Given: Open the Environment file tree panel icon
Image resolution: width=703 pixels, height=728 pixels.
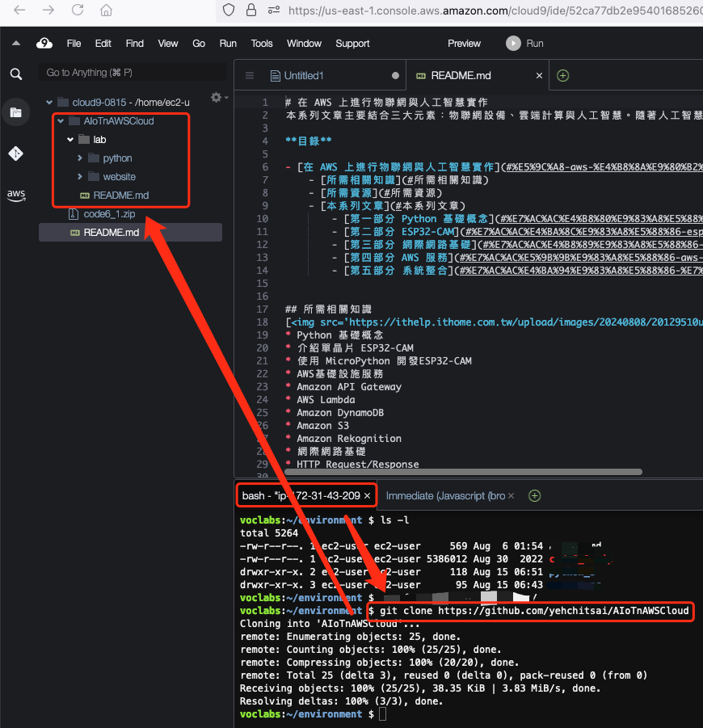Looking at the screenshot, I should [16, 112].
